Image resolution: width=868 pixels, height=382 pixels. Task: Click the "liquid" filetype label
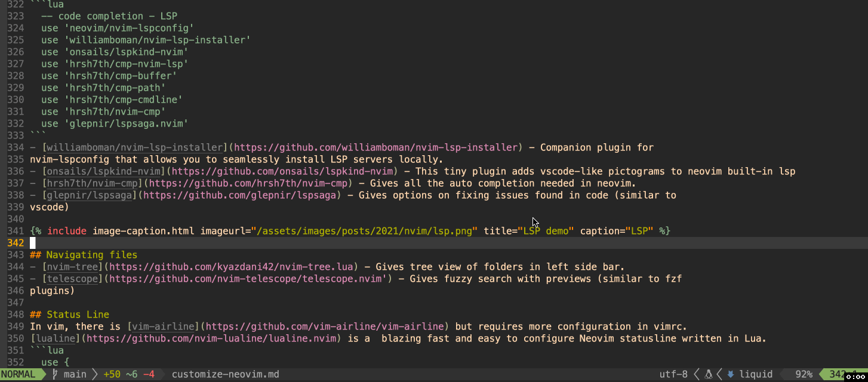pos(756,375)
